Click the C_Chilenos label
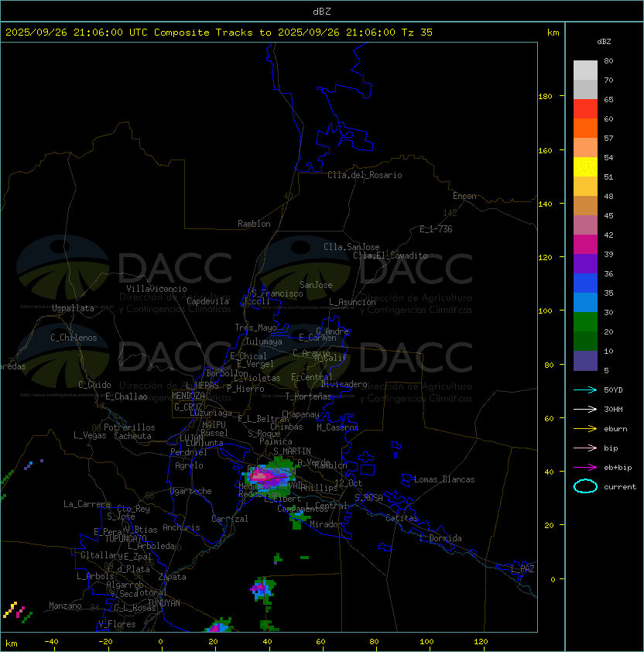Image resolution: width=644 pixels, height=652 pixels. coord(74,338)
